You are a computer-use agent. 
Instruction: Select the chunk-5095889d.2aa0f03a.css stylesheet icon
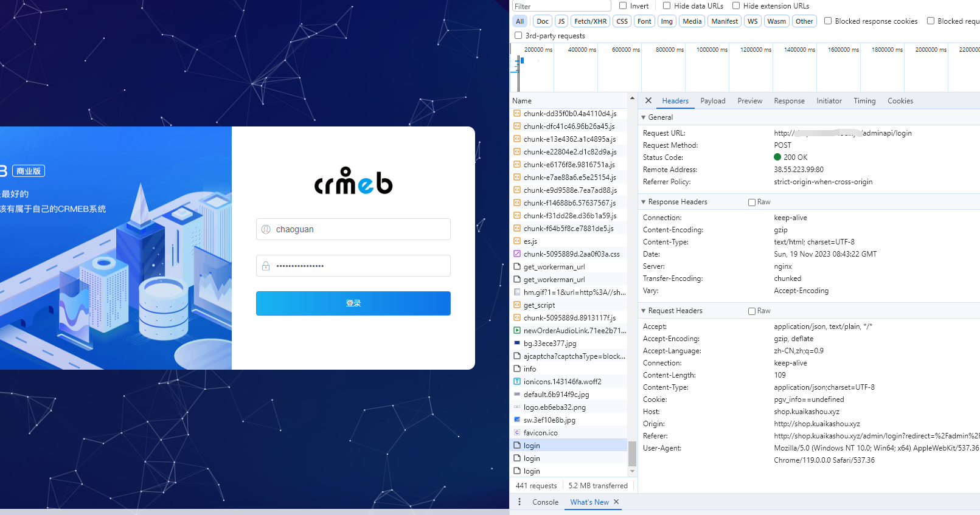[517, 254]
